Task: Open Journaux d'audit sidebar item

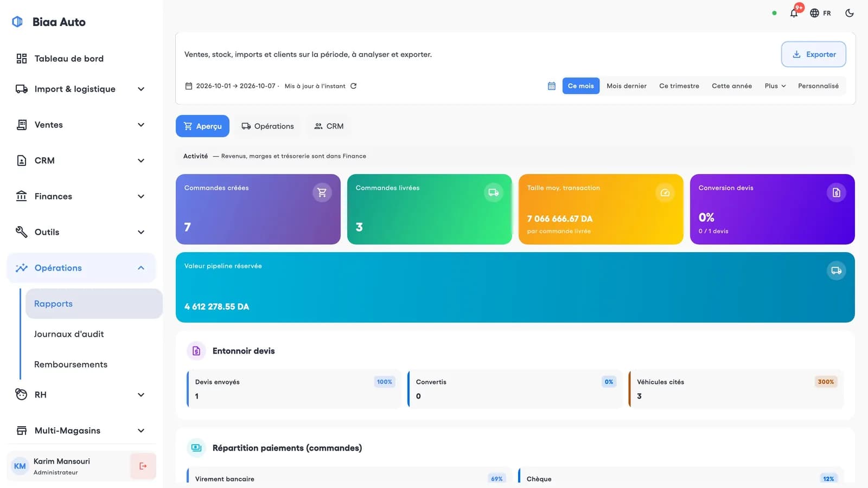Action: tap(69, 334)
